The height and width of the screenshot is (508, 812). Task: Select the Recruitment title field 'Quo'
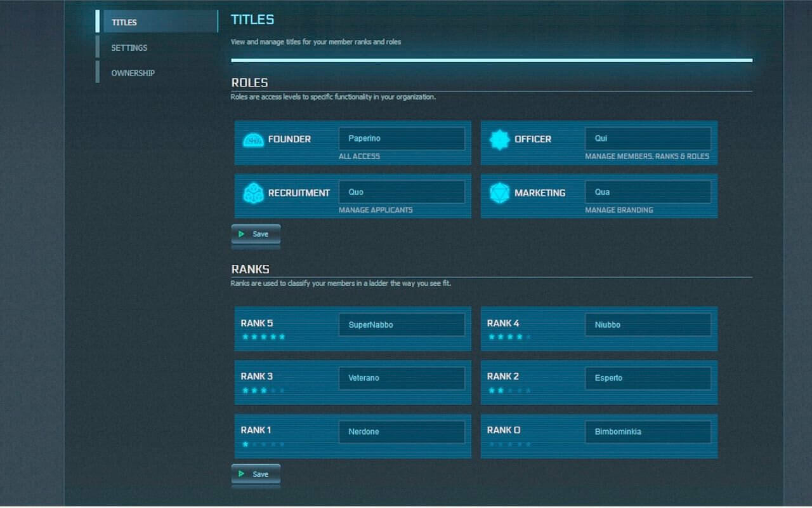(402, 192)
